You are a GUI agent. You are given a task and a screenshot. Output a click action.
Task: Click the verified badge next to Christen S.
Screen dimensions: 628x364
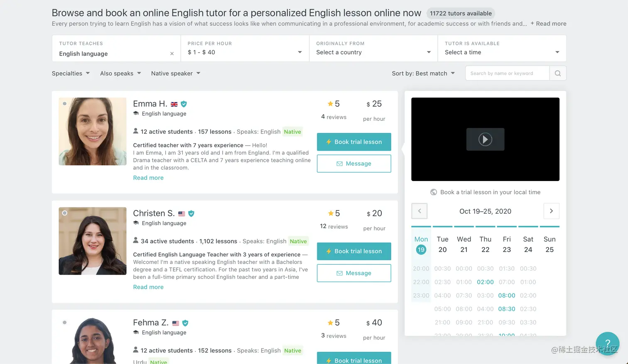point(191,214)
